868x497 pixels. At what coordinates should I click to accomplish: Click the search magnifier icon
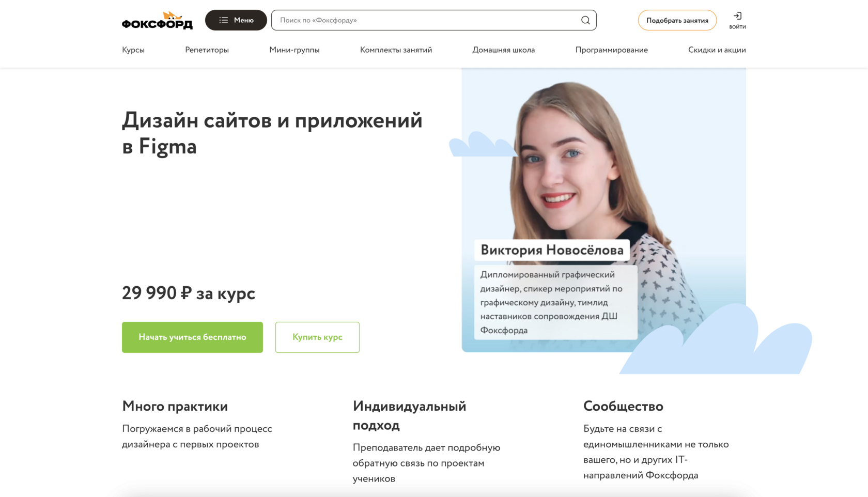(585, 20)
